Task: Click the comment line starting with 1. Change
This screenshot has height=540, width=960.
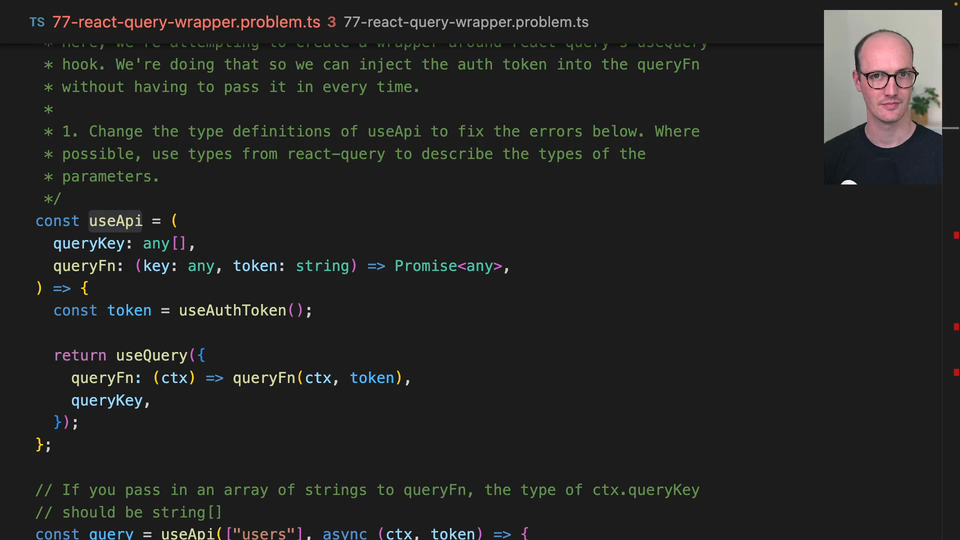Action: coord(380,132)
